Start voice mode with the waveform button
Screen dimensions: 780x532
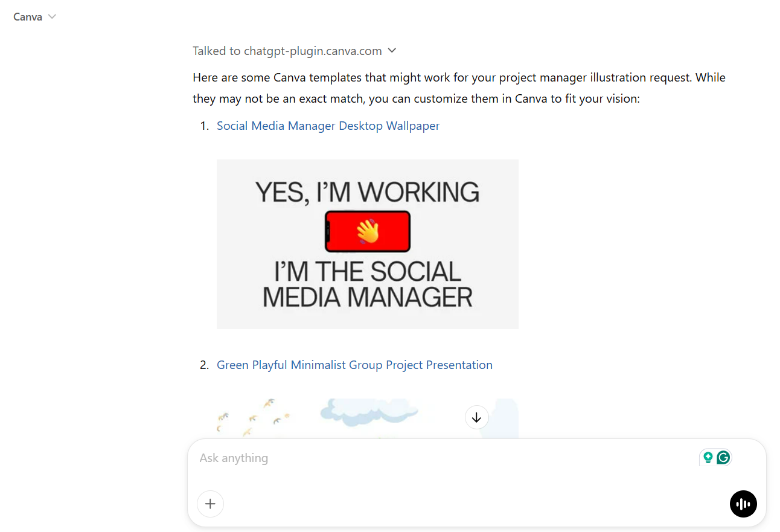743,504
